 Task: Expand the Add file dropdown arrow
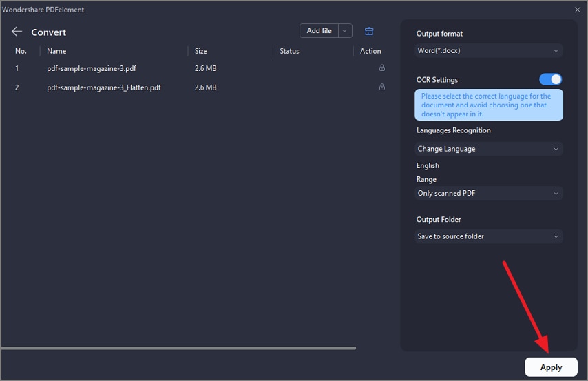345,31
